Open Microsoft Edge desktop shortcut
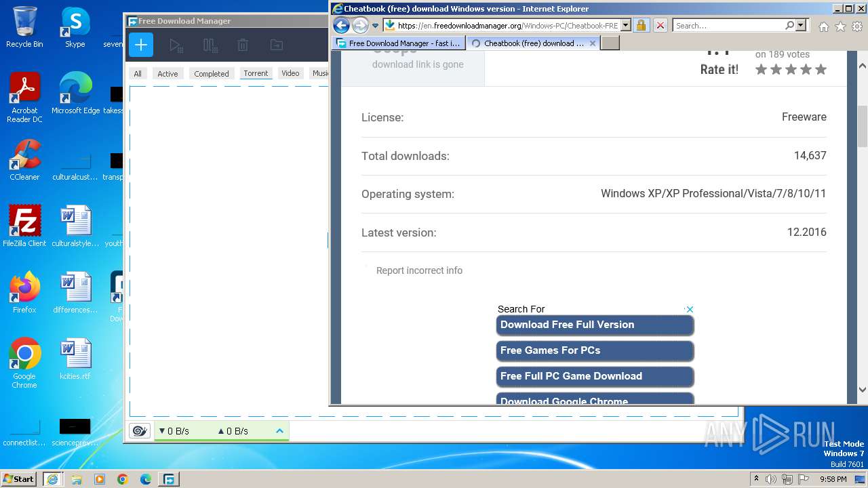The height and width of the screenshot is (488, 868). point(75,94)
